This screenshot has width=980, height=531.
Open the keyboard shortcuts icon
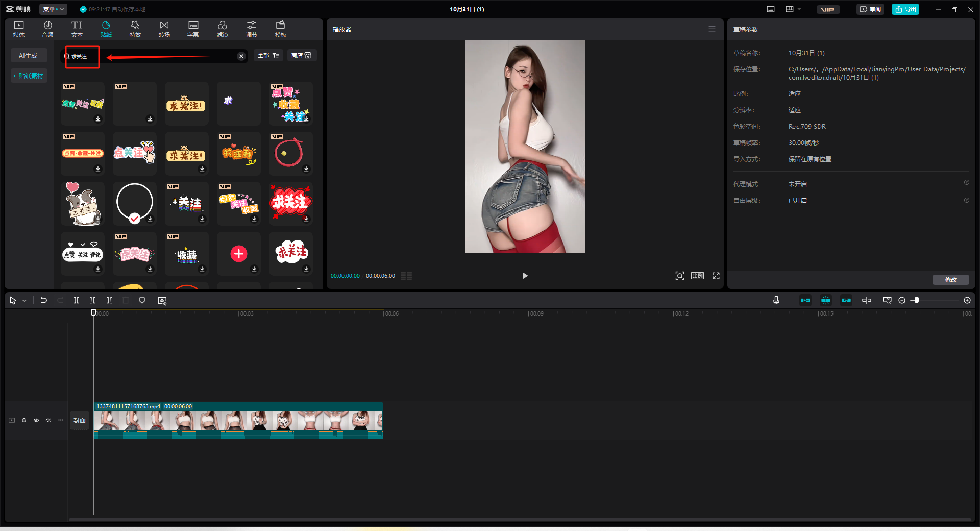[771, 9]
